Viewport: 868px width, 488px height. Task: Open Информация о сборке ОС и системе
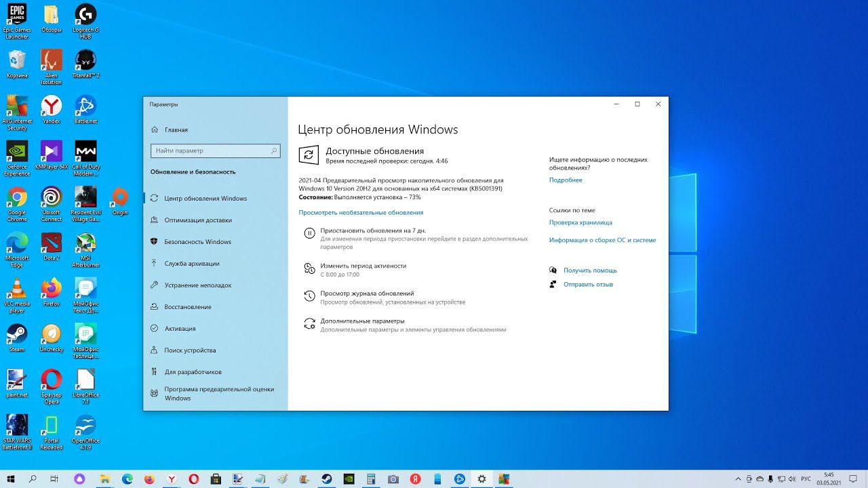click(603, 240)
